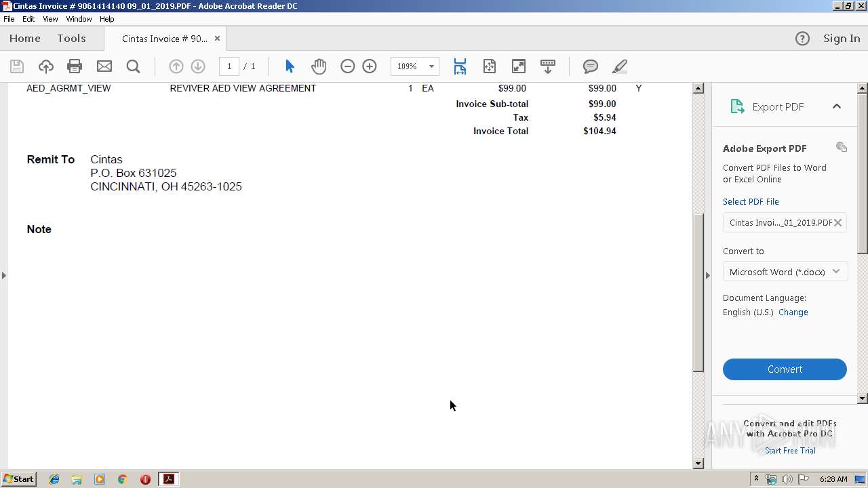Viewport: 868px width, 488px height.
Task: Switch to the Home tab
Action: pyautogui.click(x=25, y=39)
